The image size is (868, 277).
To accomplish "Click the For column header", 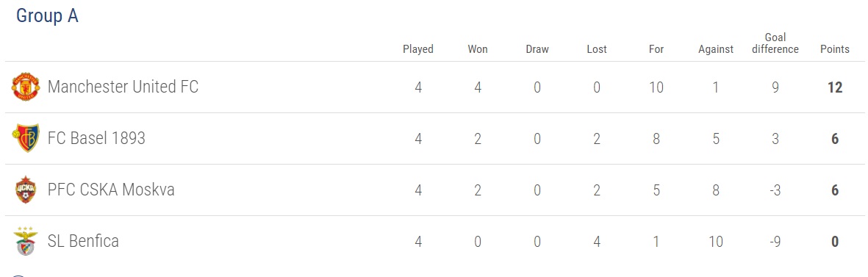I will pyautogui.click(x=656, y=49).
